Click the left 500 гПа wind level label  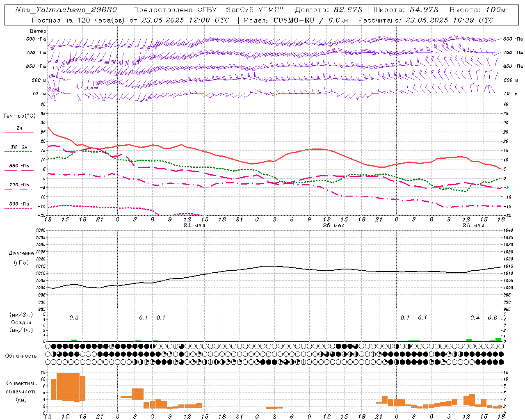(36, 39)
